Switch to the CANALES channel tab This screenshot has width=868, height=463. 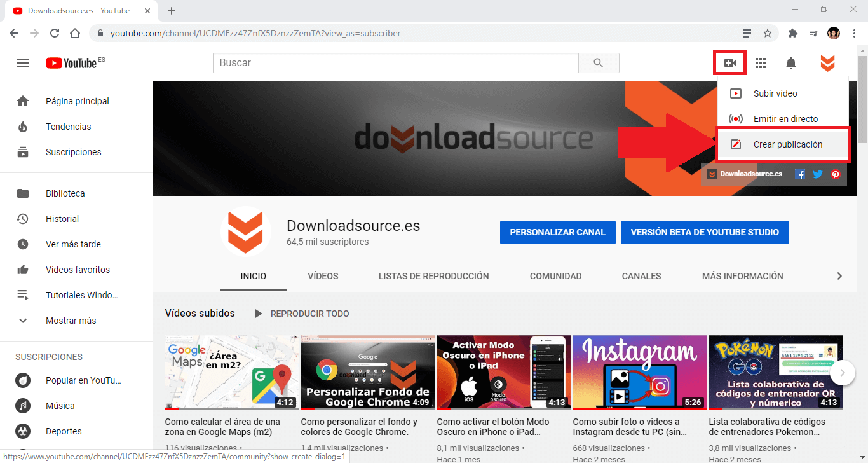[642, 276]
